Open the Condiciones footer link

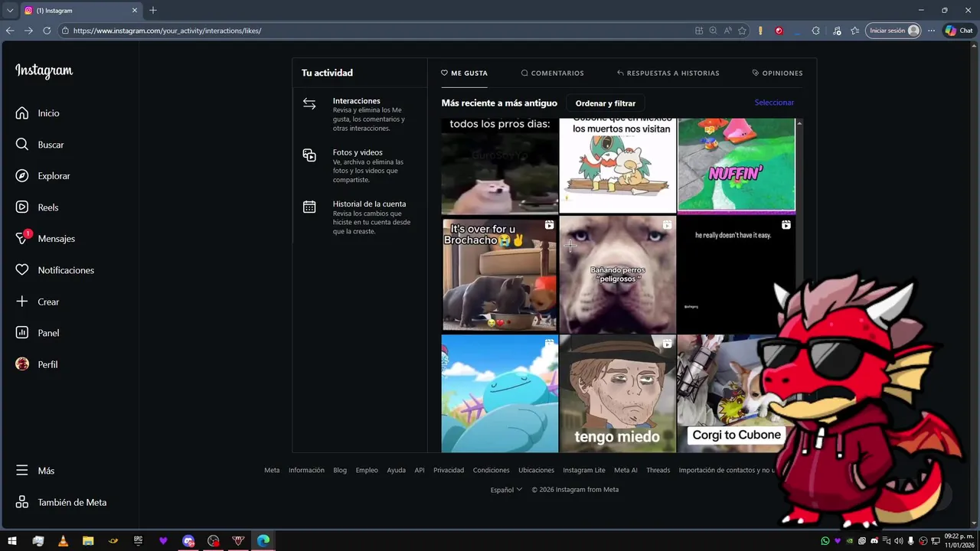[491, 470]
